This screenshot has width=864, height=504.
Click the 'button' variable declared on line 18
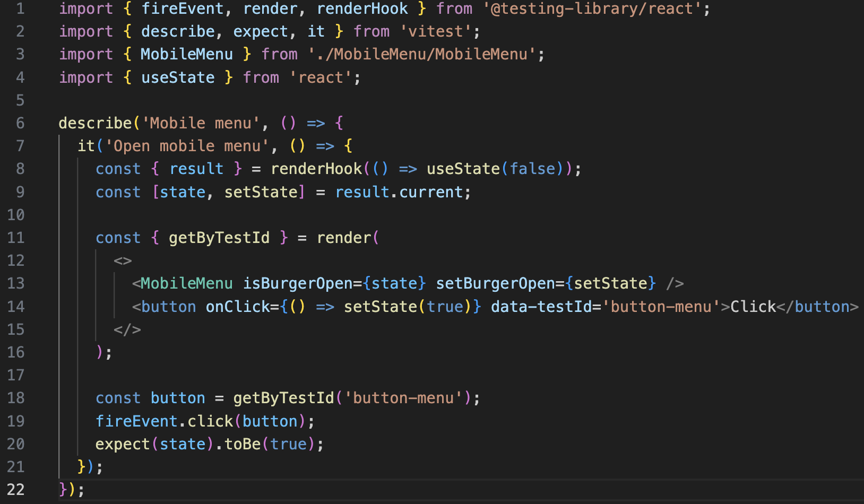click(178, 398)
